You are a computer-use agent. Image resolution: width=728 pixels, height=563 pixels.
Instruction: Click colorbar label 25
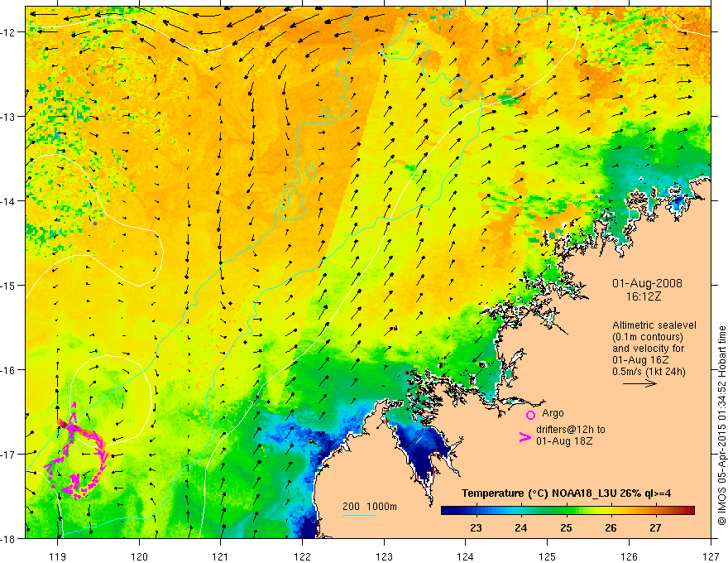point(566,527)
